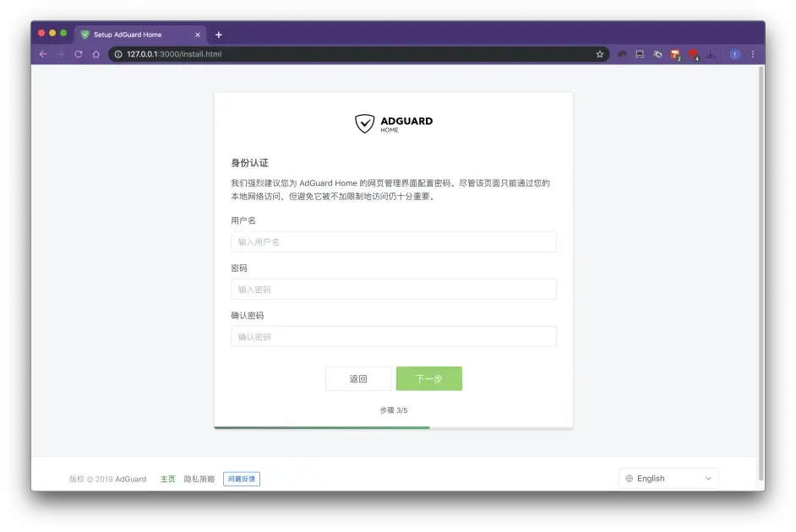
Task: Bookmark this page with the star icon
Action: pyautogui.click(x=600, y=54)
